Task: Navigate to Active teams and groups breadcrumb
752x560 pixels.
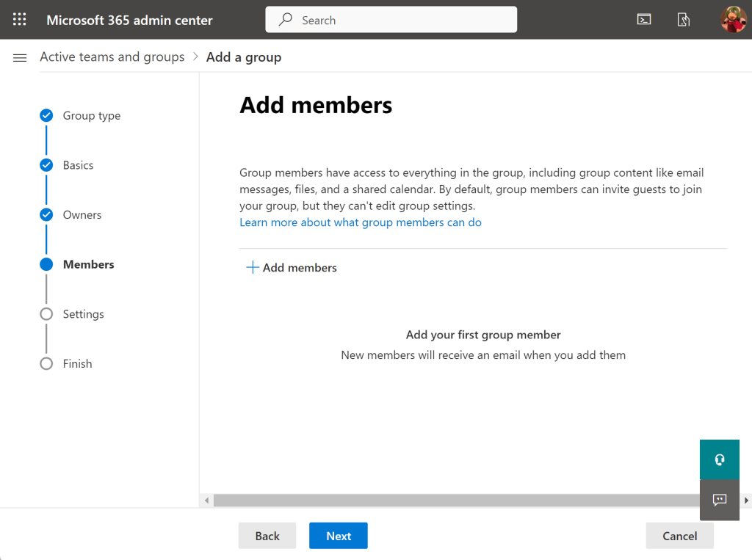Action: pos(112,57)
